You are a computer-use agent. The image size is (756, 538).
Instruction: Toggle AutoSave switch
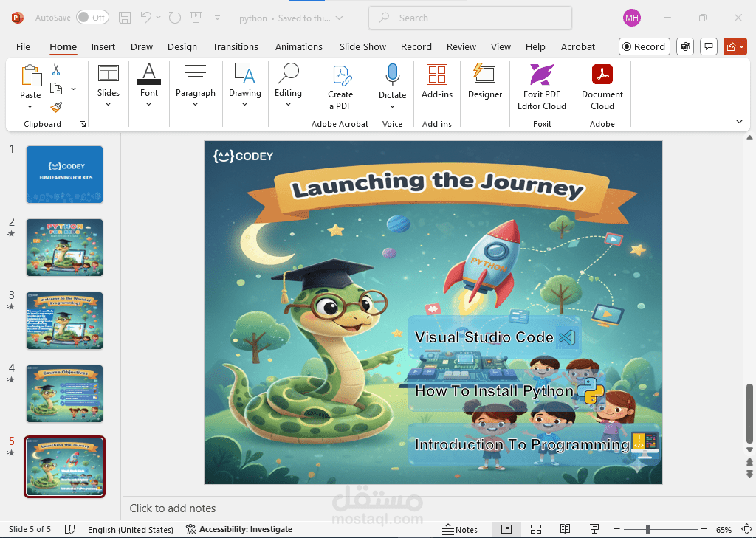point(92,17)
